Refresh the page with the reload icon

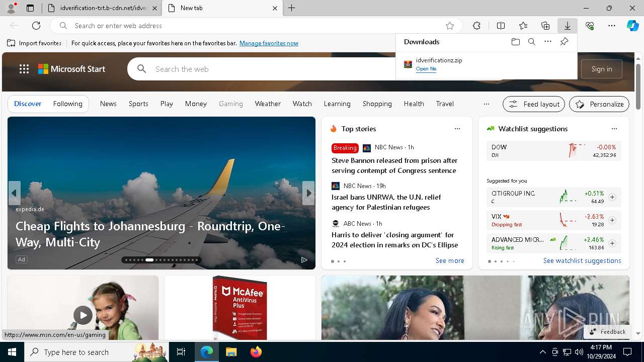[36, 26]
